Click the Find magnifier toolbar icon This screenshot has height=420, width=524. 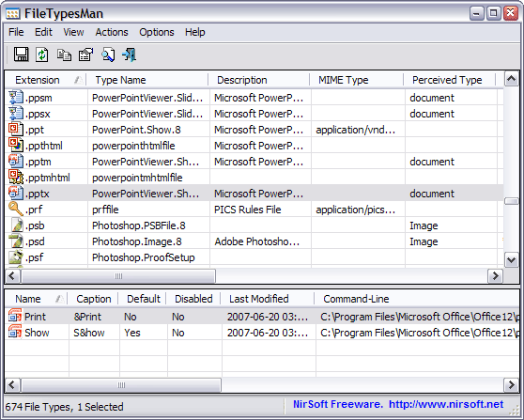[x=108, y=54]
